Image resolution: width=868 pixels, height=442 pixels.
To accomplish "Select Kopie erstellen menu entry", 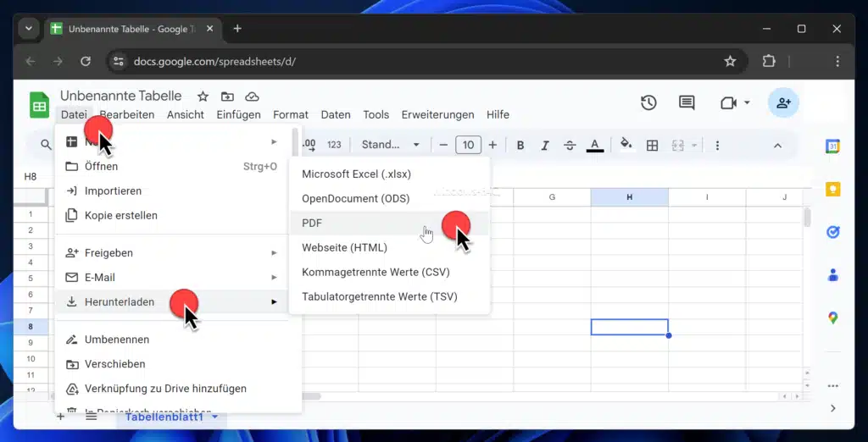I will pos(172,215).
